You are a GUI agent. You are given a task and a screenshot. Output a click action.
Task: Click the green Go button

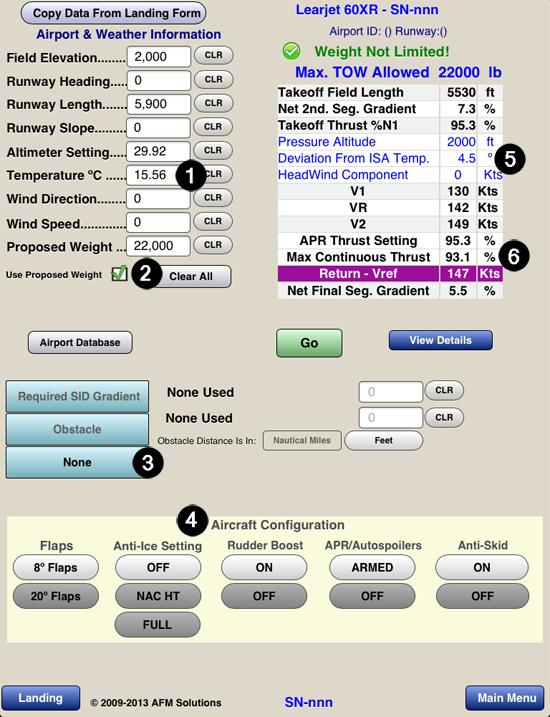pos(309,343)
